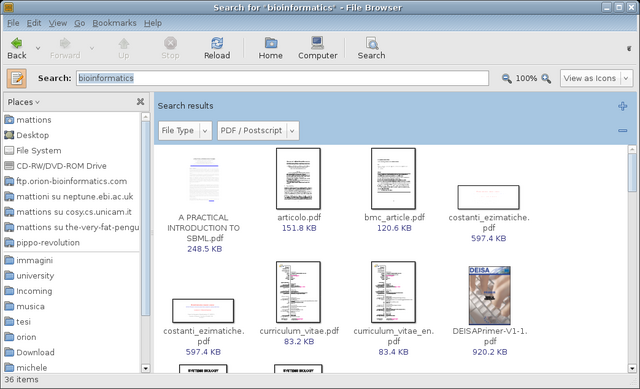The image size is (640, 389).
Task: Click the Search magnifier toolbar icon
Action: point(371,43)
